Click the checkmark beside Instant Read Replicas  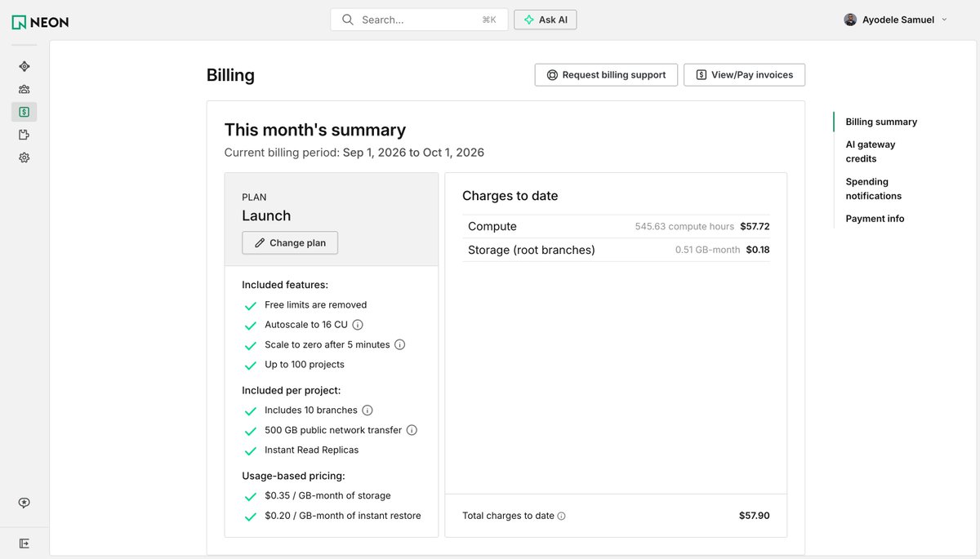point(251,451)
